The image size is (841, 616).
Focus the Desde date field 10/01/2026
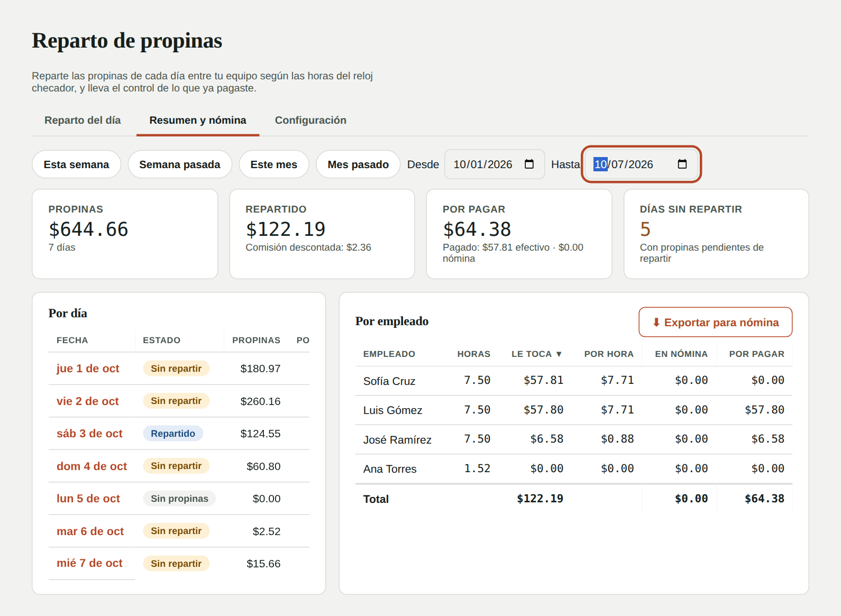pos(495,164)
